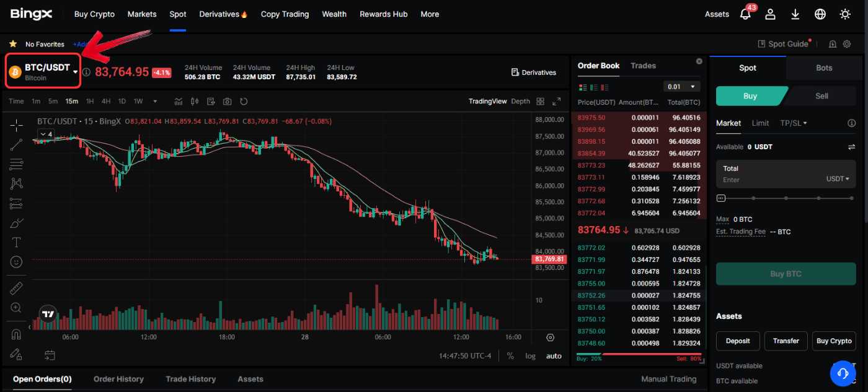
Task: Select the chart pattern drawing tool
Action: pyautogui.click(x=16, y=183)
